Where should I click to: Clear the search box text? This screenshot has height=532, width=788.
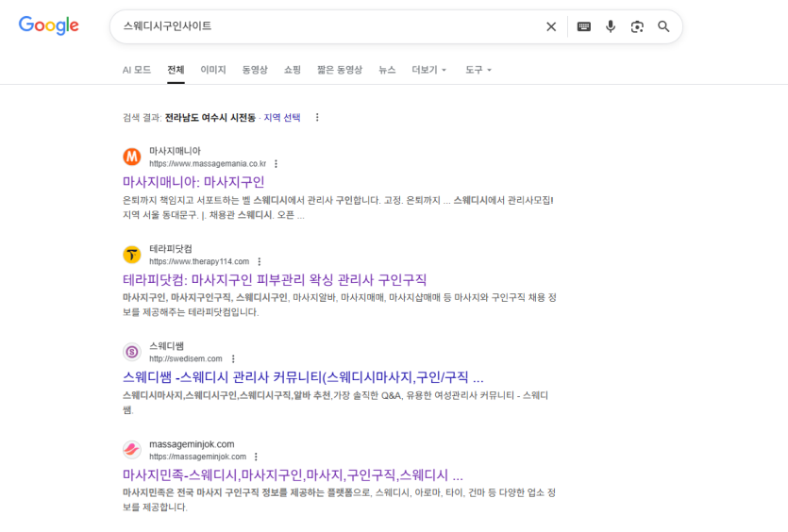click(551, 26)
